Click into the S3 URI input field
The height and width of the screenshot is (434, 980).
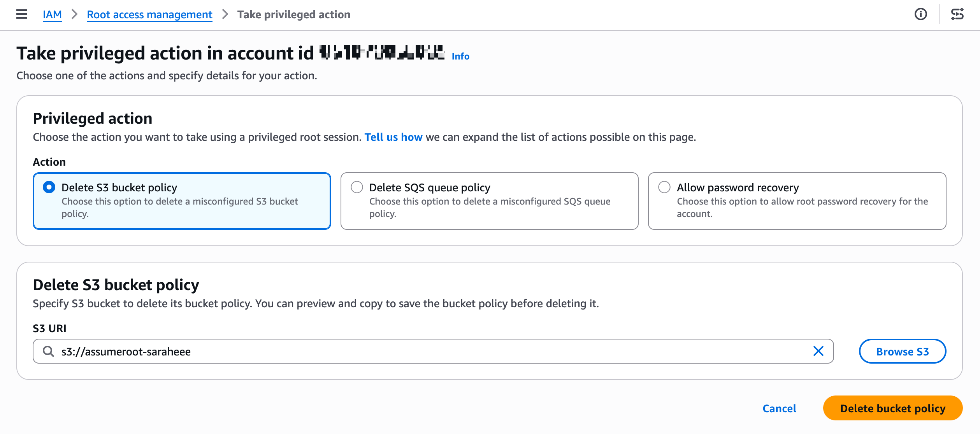tap(428, 351)
